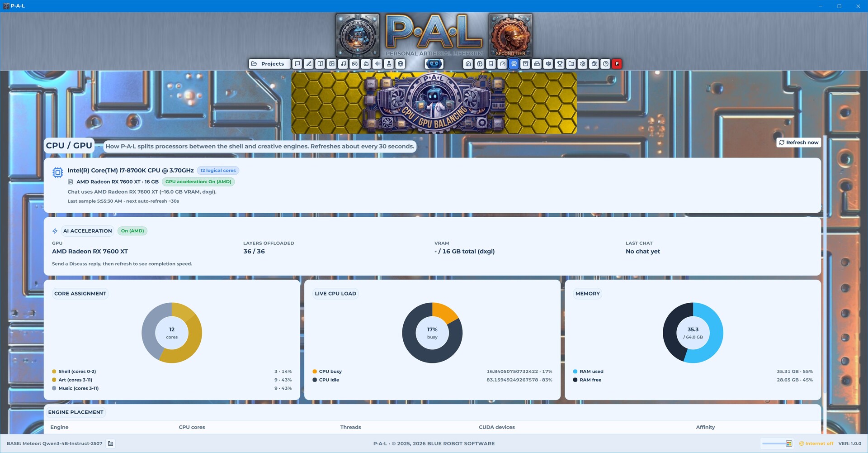Open the globe (web) icon
This screenshot has height=453, width=868.
point(401,64)
